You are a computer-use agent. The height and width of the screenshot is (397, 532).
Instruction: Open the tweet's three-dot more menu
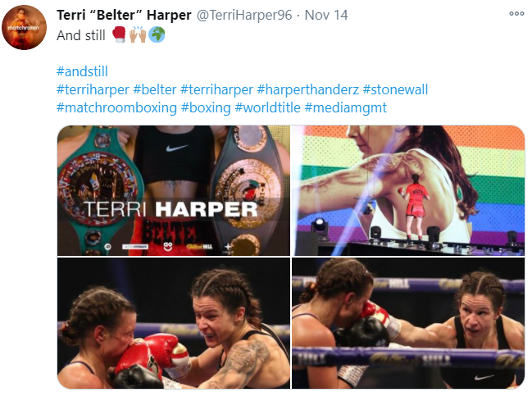tap(516, 14)
